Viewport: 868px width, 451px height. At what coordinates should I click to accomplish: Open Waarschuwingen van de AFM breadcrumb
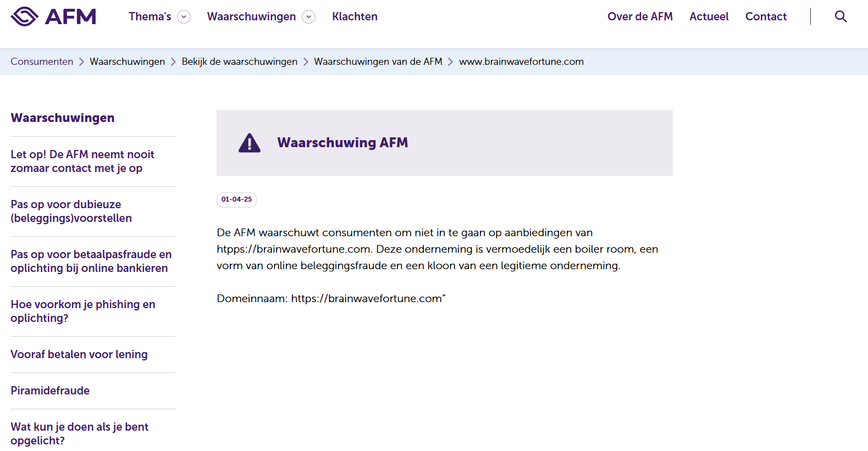378,62
